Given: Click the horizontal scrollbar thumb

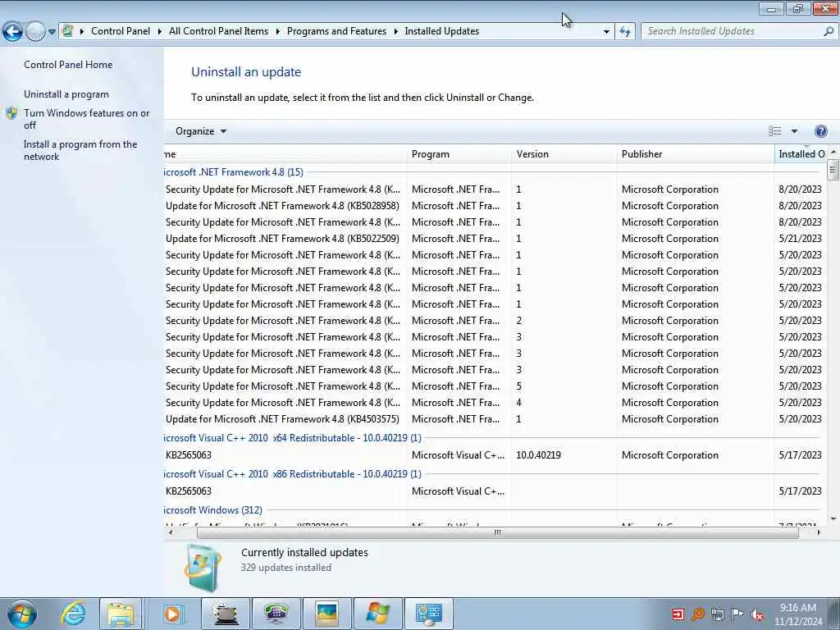Looking at the screenshot, I should pos(498,532).
